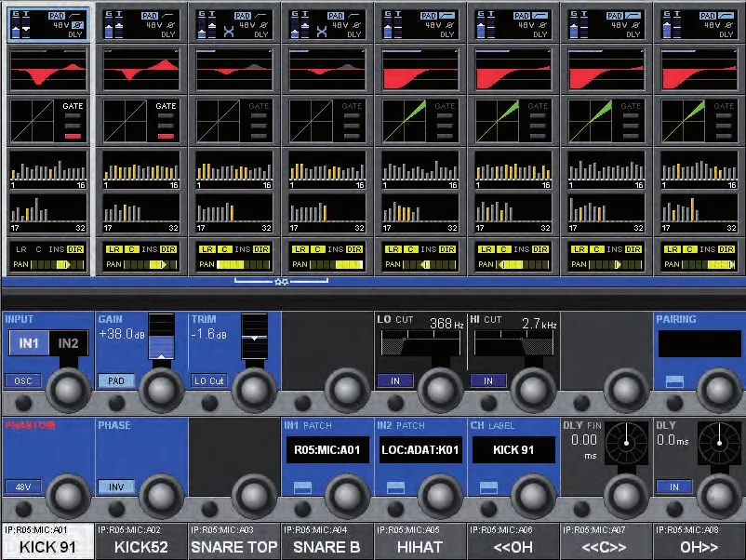Click the LO CUT frequency slider bar
The height and width of the screenshot is (560, 746).
pyautogui.click(x=420, y=343)
